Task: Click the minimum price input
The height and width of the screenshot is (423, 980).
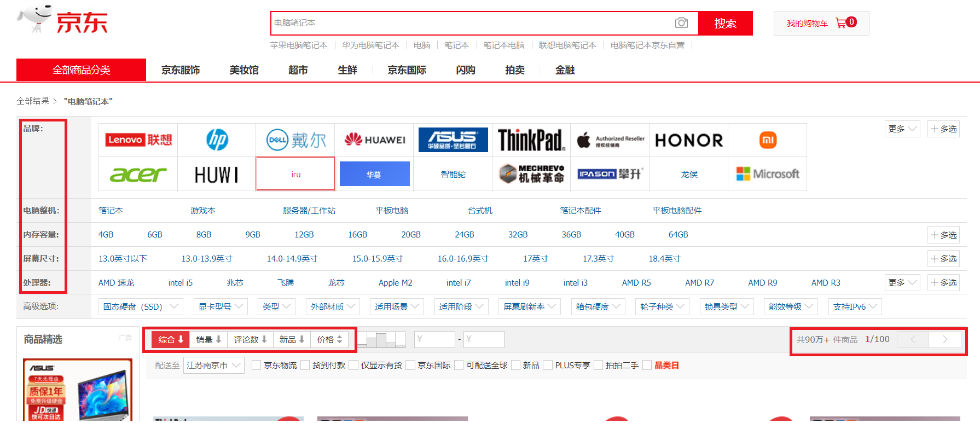Action: pos(434,340)
